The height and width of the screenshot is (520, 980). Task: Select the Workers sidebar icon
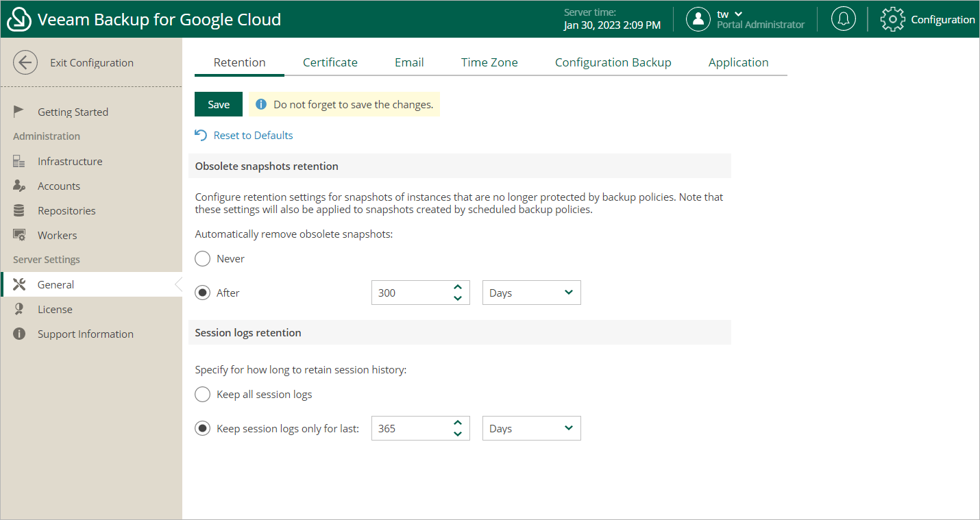tap(19, 236)
